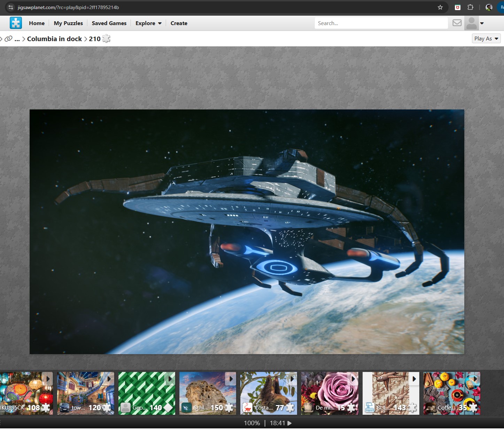Click the completed Columbia starship puzzle image
Image resolution: width=504 pixels, height=435 pixels.
tap(247, 232)
